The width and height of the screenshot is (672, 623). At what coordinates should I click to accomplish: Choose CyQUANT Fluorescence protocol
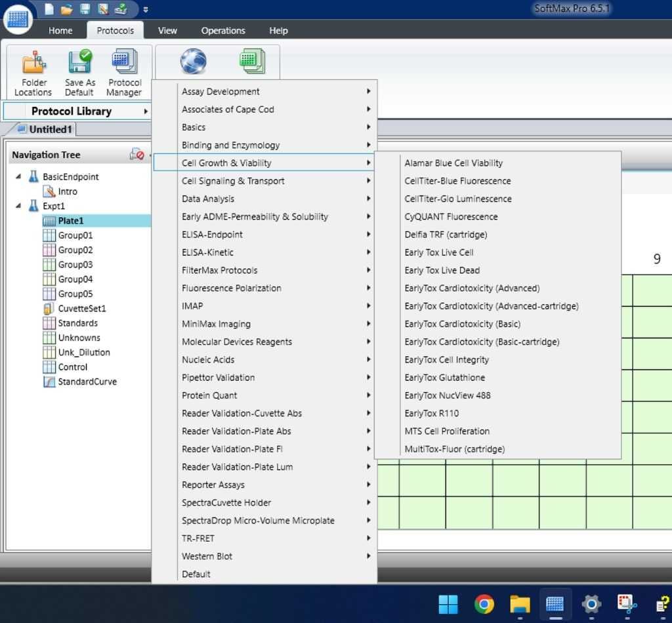pos(498,216)
